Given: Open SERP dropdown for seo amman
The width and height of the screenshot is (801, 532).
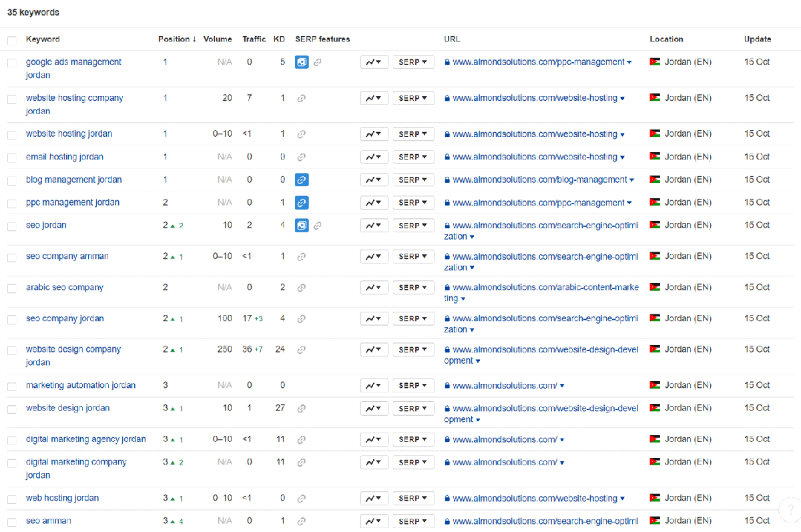Looking at the screenshot, I should (x=413, y=521).
